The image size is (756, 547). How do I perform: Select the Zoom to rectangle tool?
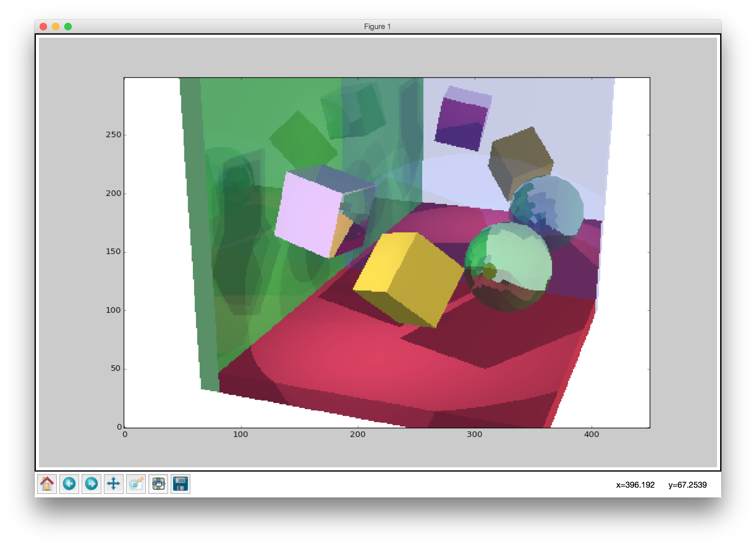pos(136,484)
